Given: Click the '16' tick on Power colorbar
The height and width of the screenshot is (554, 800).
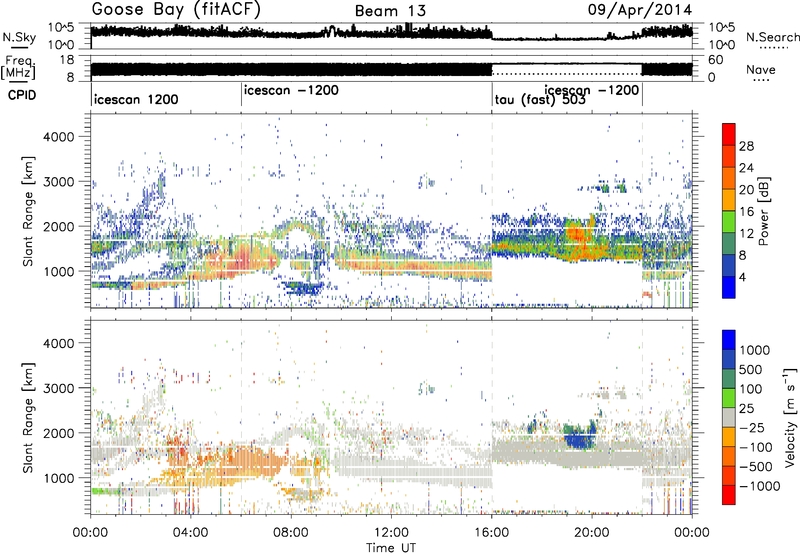Looking at the screenshot, I should click(746, 212).
